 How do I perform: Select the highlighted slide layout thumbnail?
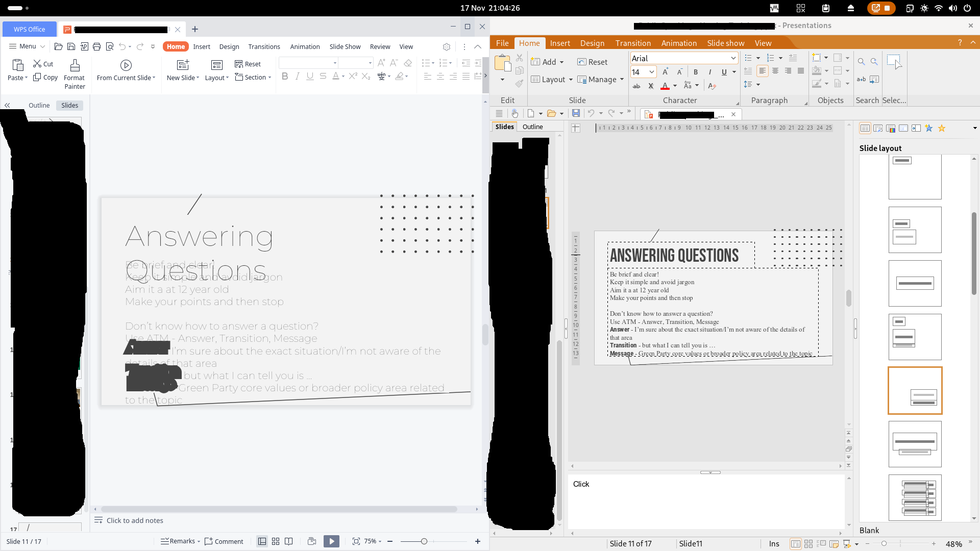click(x=915, y=390)
